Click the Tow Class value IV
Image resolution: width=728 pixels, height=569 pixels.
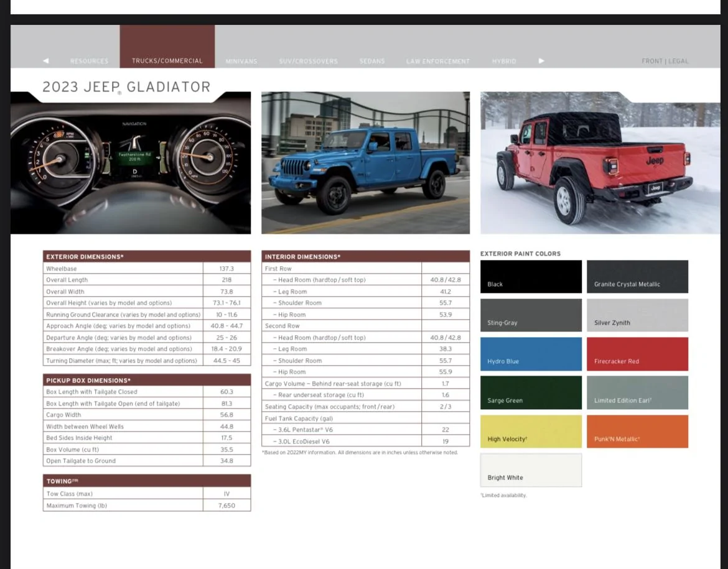pyautogui.click(x=226, y=494)
